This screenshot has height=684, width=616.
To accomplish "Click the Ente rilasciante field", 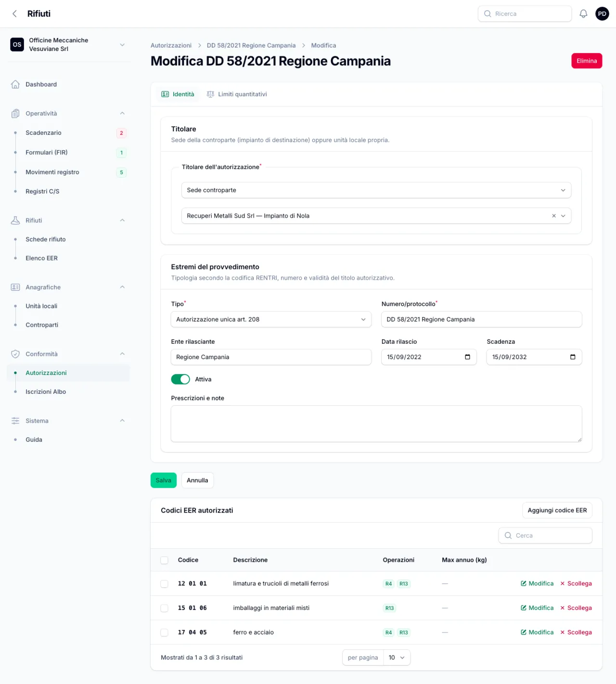I will point(271,357).
